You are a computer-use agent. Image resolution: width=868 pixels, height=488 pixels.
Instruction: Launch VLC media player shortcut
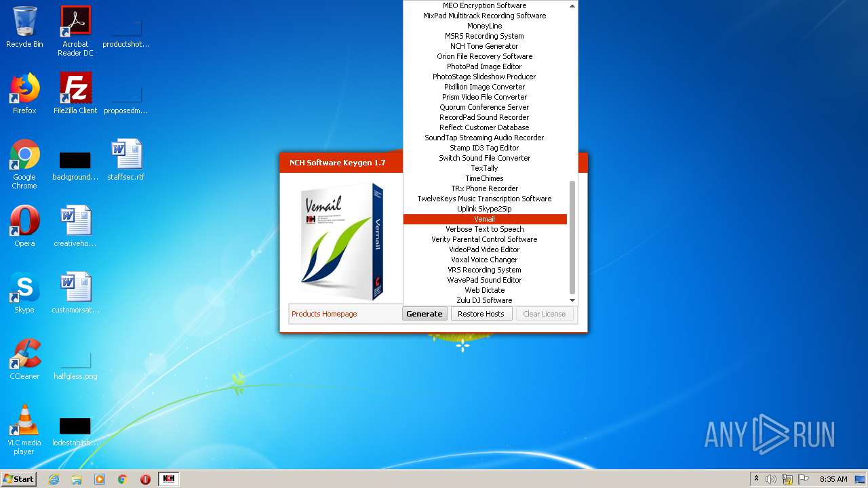click(x=24, y=430)
